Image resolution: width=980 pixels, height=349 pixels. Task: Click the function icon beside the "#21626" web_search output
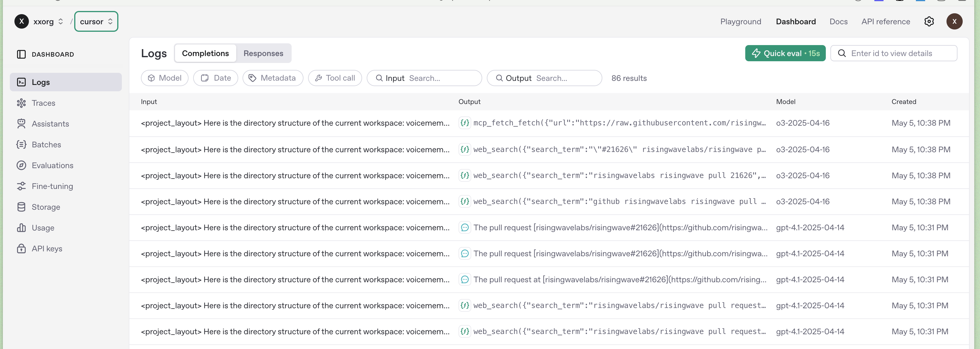pos(465,150)
